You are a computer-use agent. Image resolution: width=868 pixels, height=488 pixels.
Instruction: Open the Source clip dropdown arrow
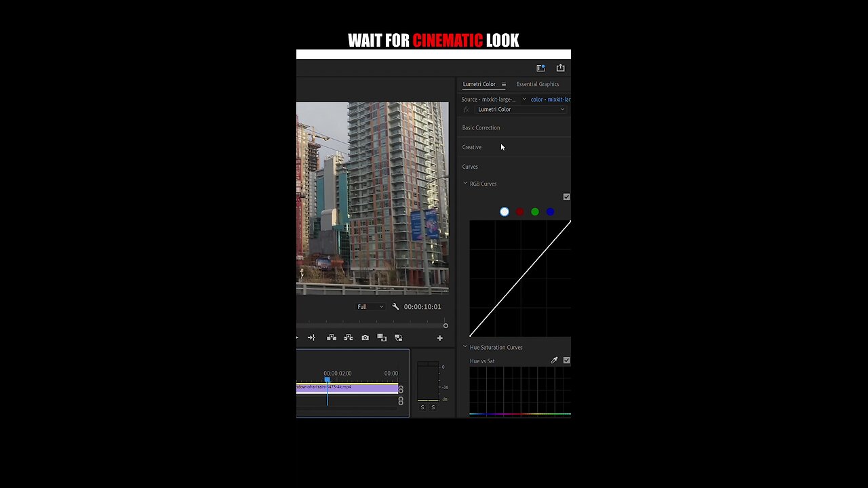524,100
